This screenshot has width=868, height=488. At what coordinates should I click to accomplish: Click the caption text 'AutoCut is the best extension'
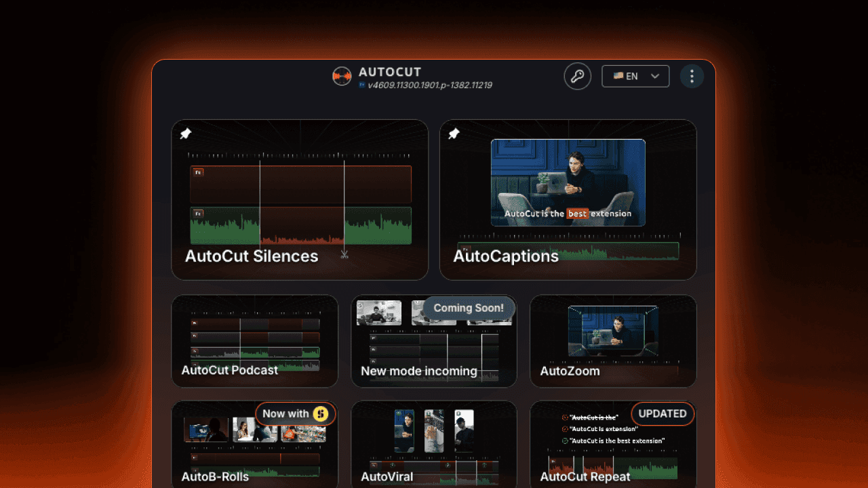568,213
